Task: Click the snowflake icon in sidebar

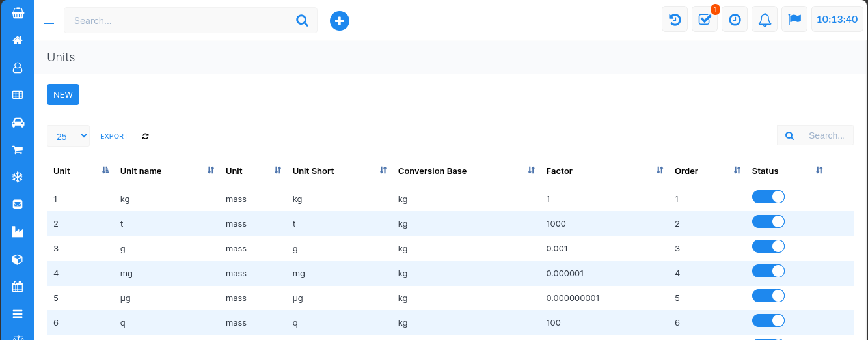Action: (18, 177)
